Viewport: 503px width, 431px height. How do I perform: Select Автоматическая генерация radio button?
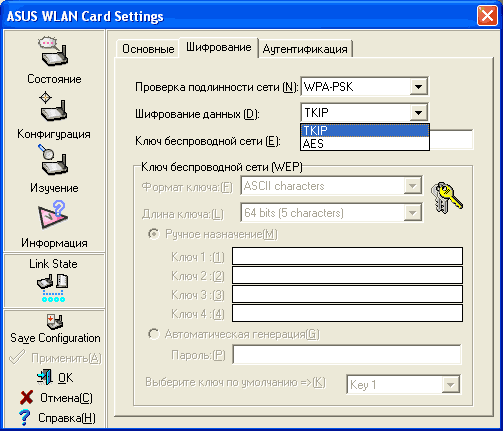153,334
